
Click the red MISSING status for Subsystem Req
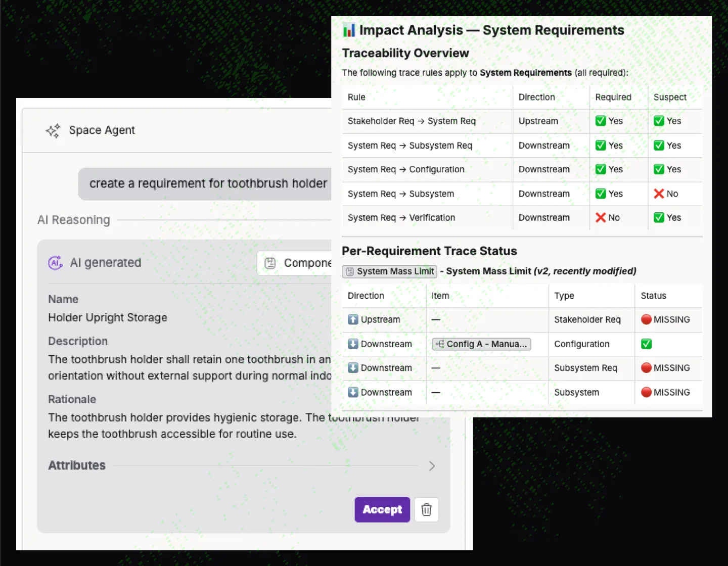point(665,368)
